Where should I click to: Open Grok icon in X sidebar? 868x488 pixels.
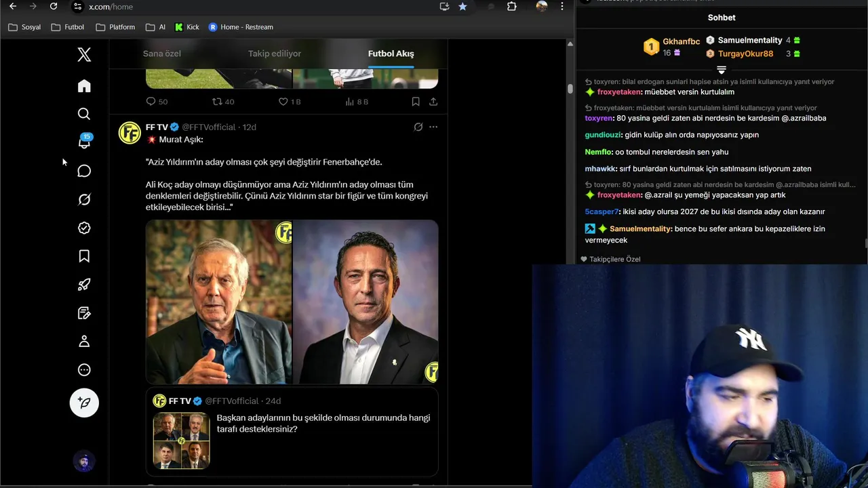(x=84, y=199)
